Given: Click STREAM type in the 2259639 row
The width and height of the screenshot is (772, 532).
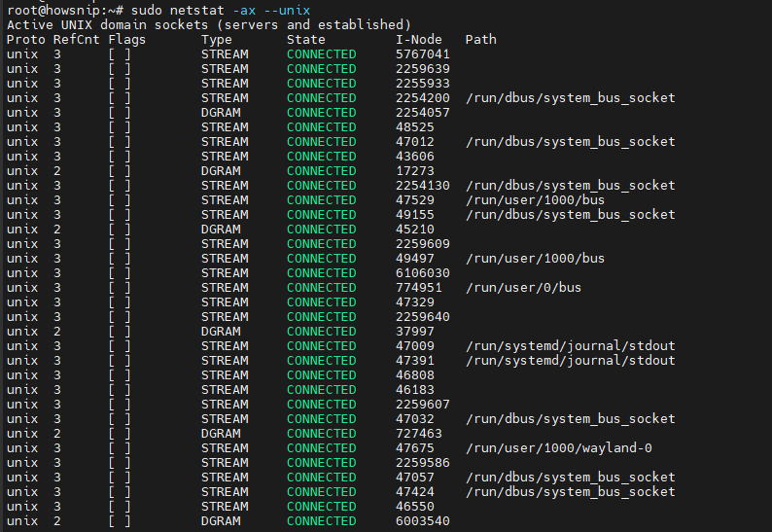Looking at the screenshot, I should pos(225,69).
